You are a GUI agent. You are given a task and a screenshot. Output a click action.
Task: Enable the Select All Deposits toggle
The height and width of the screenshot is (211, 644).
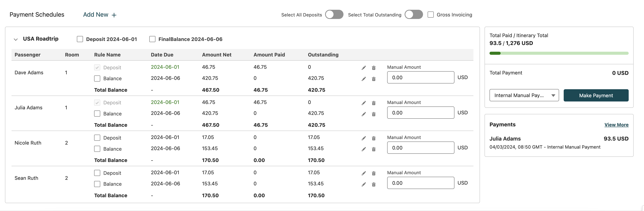334,15
